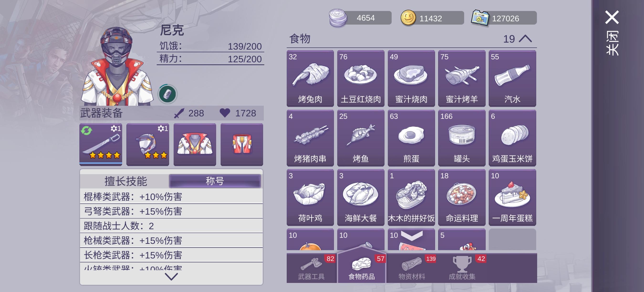The image size is (644, 292).
Task: Open the 武器工具 tab
Action: coord(311,268)
